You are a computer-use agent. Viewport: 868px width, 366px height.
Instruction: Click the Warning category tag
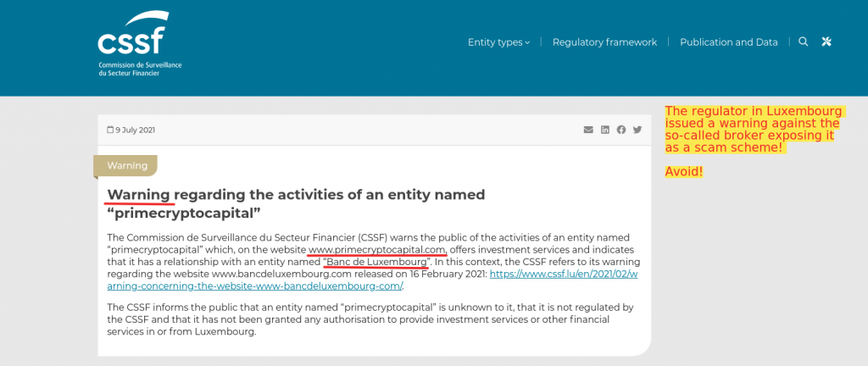[127, 165]
